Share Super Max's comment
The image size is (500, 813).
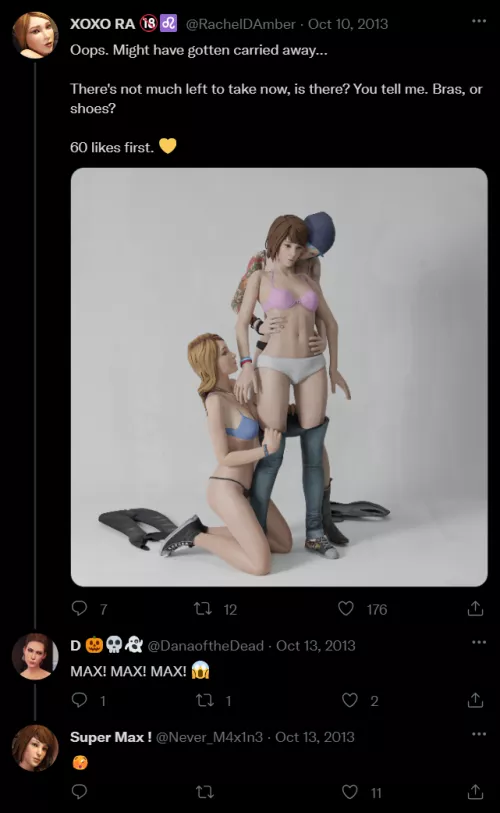pos(475,791)
